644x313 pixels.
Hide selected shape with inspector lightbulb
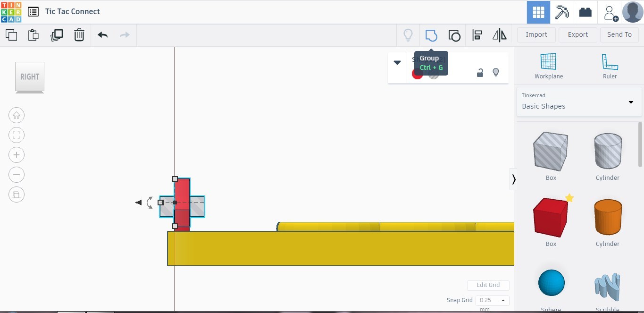point(496,73)
